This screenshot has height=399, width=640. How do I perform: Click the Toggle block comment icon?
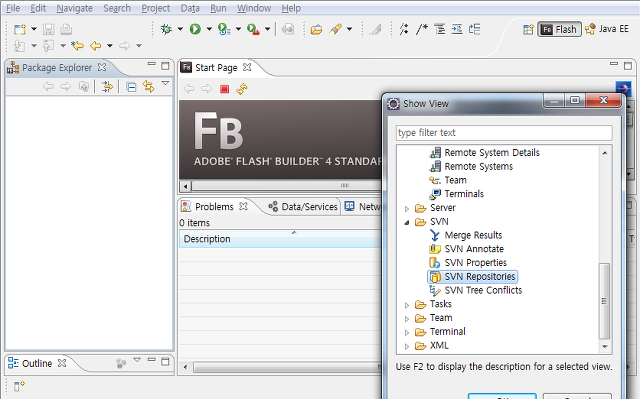422,29
